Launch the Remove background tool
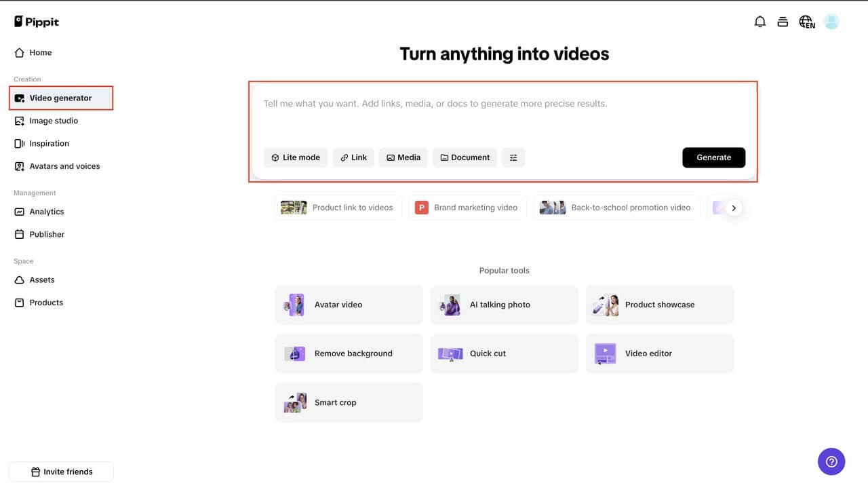Viewport: 868px width, 498px height. pos(349,353)
